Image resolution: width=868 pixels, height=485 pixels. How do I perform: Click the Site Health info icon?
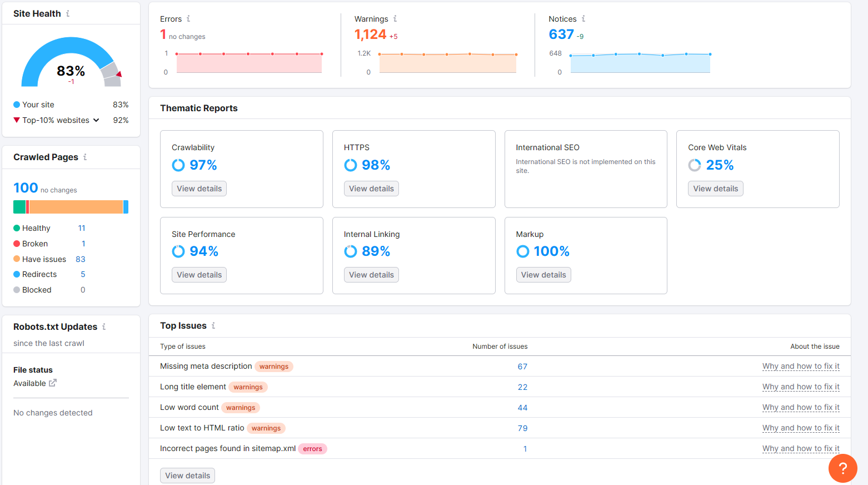click(68, 13)
